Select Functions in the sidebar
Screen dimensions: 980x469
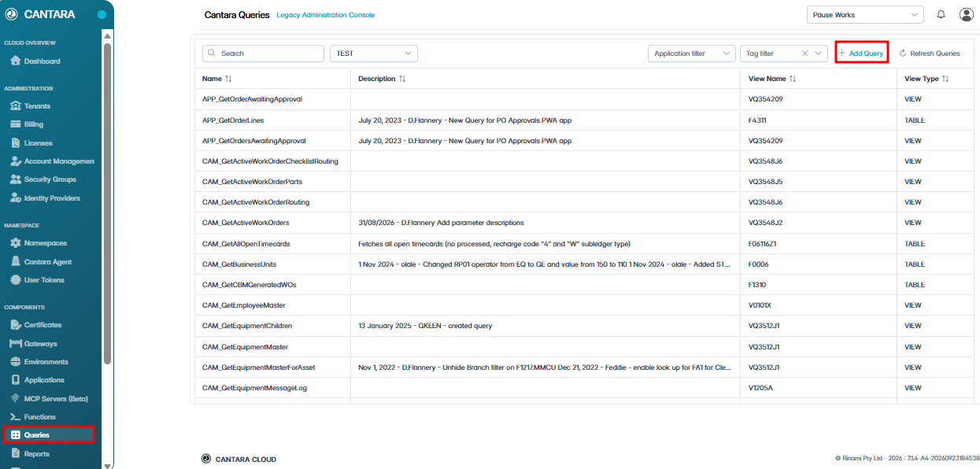click(x=32, y=417)
